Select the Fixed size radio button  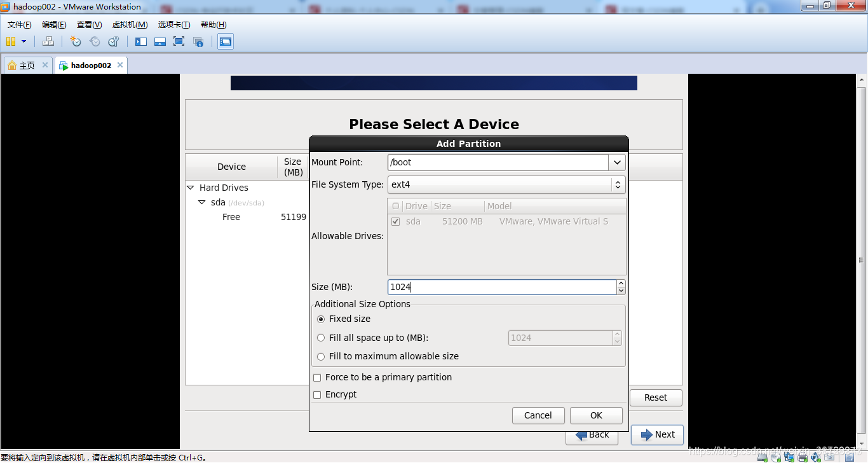tap(321, 319)
